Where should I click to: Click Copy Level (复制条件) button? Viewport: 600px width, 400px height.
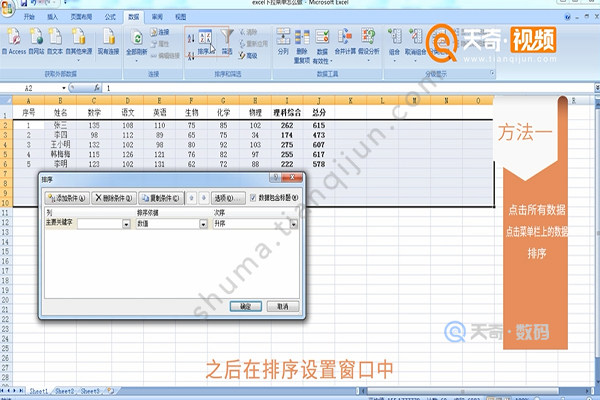click(x=161, y=198)
